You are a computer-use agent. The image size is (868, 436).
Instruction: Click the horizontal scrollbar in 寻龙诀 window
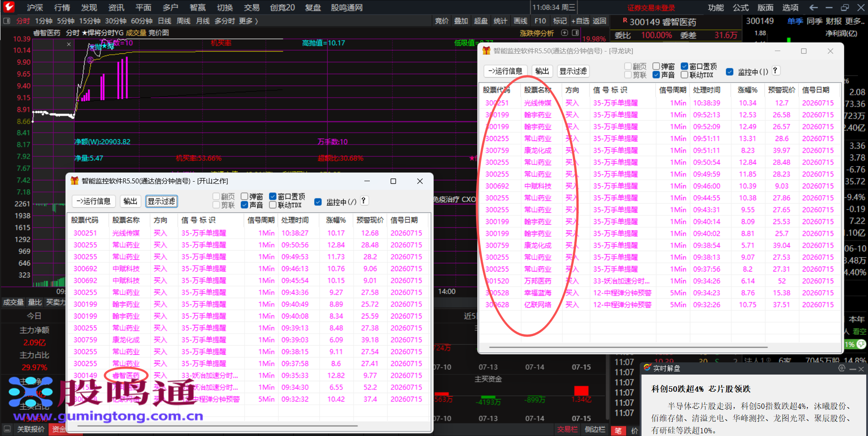628,347
